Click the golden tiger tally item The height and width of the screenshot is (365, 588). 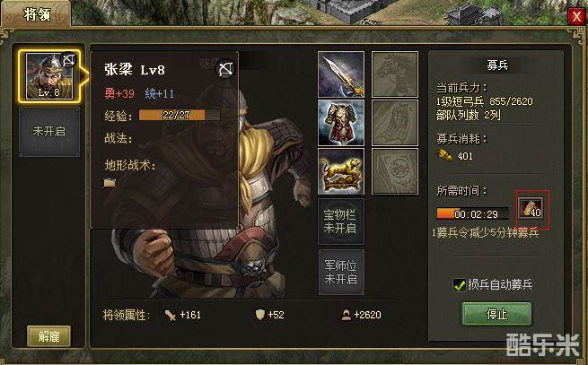pos(341,171)
